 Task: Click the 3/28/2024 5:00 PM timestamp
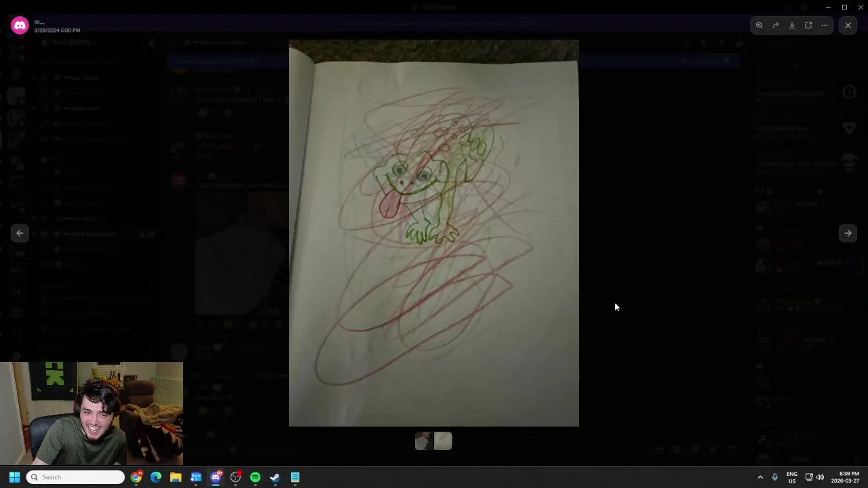(57, 30)
